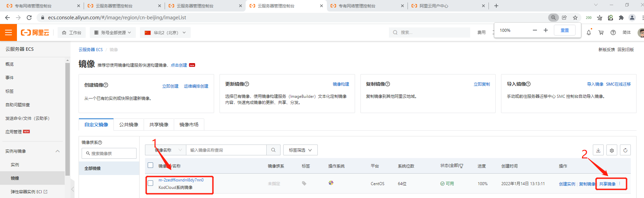Toggle the select-all checkbox in table header
The image size is (644, 198).
coord(150,165)
